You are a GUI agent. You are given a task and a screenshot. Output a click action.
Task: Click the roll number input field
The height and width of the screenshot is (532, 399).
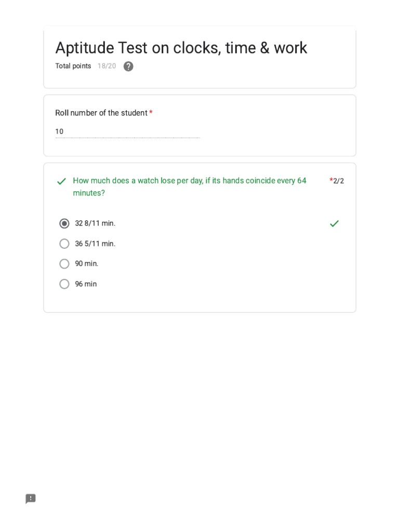(127, 132)
